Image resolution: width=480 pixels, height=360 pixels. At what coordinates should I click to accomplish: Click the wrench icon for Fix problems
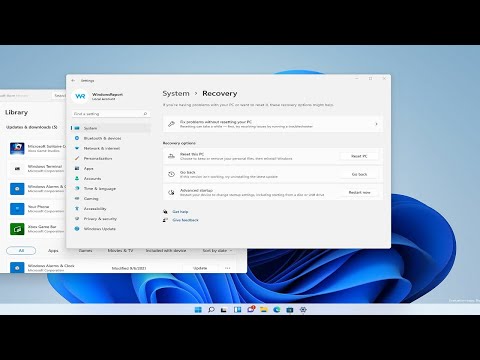coord(171,124)
